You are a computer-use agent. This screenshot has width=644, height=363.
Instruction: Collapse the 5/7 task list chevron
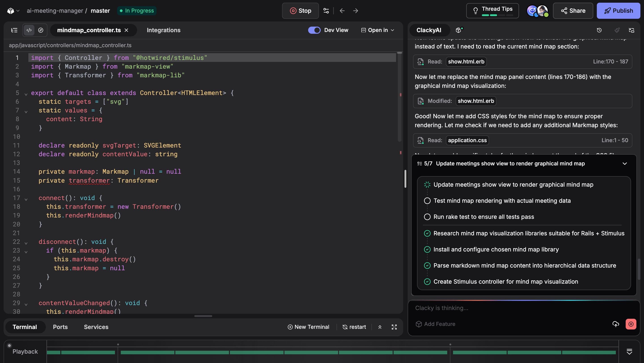point(625,164)
